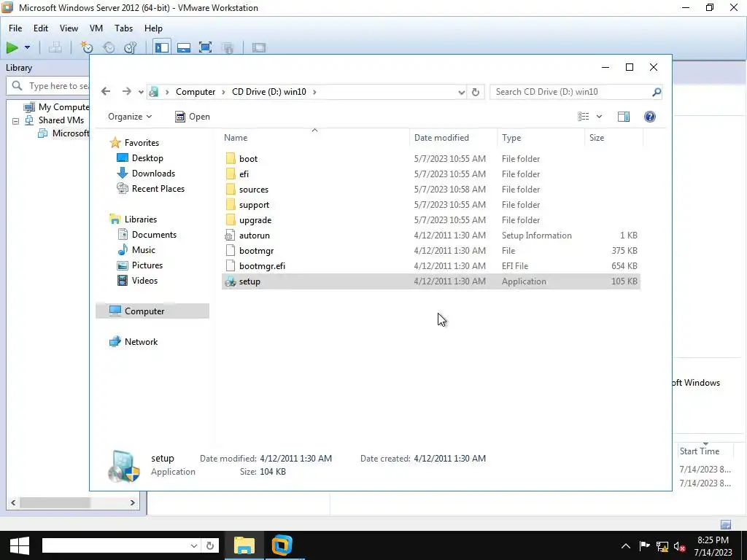Viewport: 747px width, 560px height.
Task: Enter VMware full screen mode
Action: coord(205,47)
